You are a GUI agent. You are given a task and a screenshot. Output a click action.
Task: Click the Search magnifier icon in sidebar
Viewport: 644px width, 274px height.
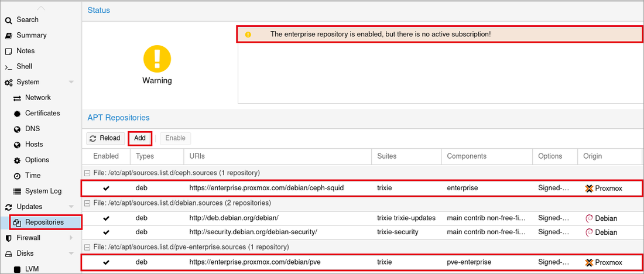click(x=8, y=20)
